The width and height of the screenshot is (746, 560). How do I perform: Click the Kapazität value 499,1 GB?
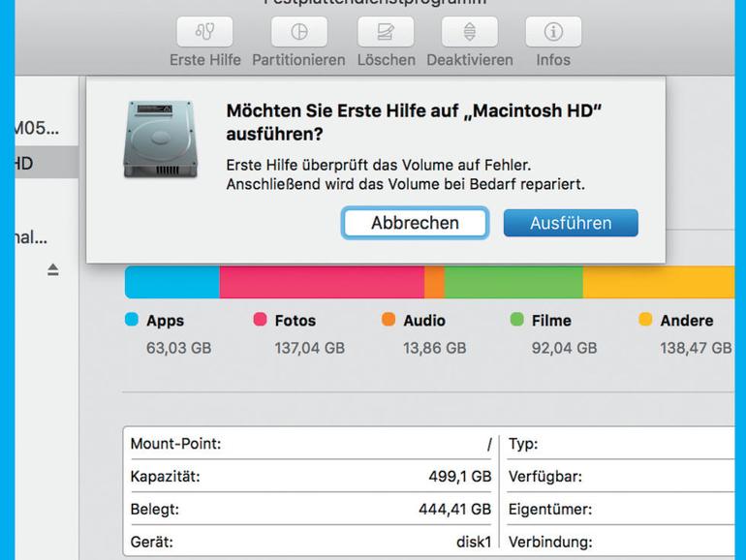[x=460, y=477]
